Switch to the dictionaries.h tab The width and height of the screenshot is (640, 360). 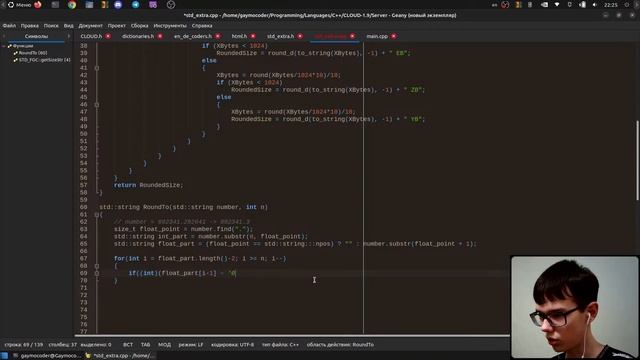(x=138, y=36)
